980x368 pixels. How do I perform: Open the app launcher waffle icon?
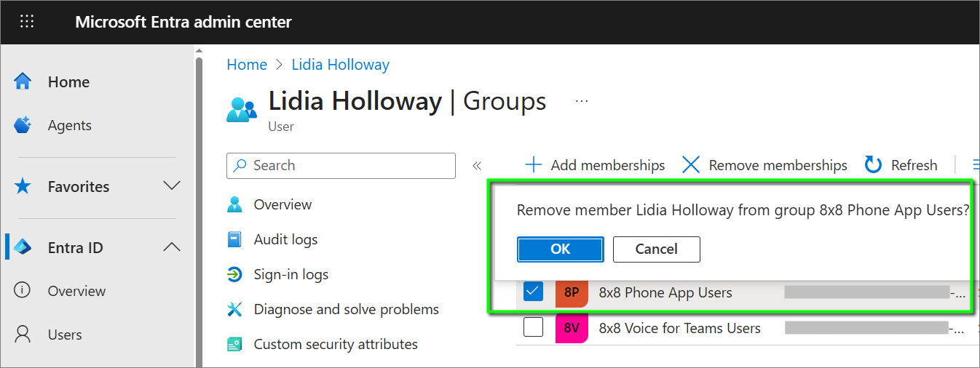click(27, 22)
